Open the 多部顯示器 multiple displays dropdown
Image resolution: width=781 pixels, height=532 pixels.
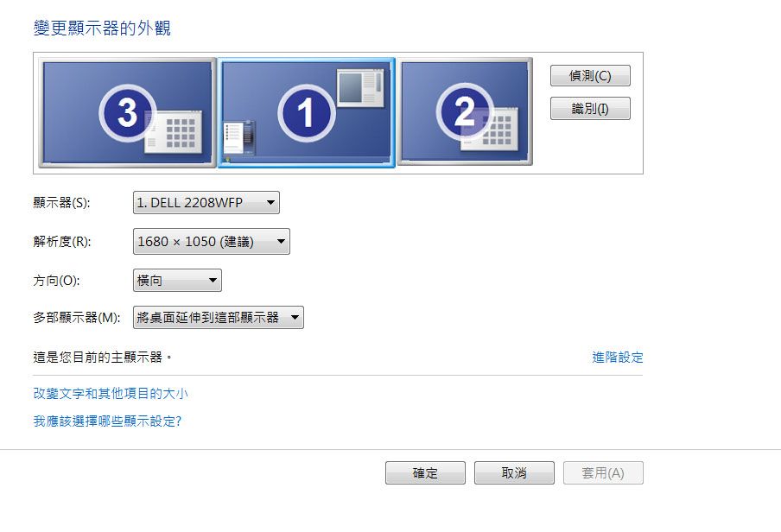[219, 317]
